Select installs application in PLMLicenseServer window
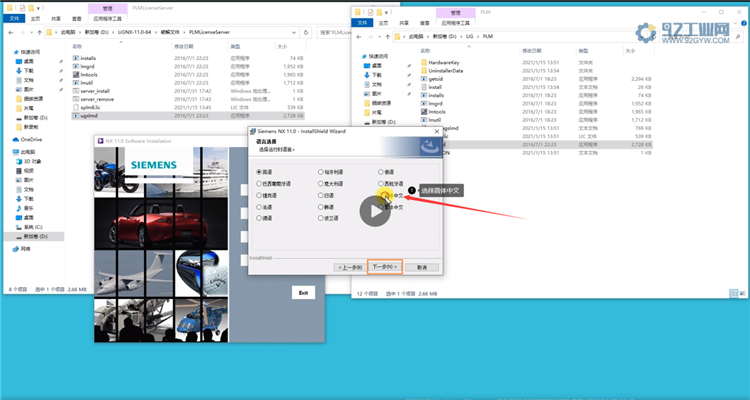The height and width of the screenshot is (400, 750). (x=88, y=58)
